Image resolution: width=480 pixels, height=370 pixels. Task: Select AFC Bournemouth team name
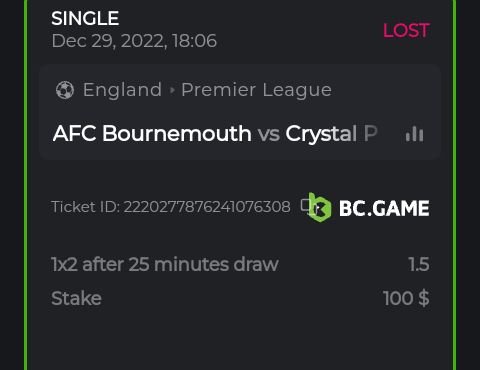[152, 134]
